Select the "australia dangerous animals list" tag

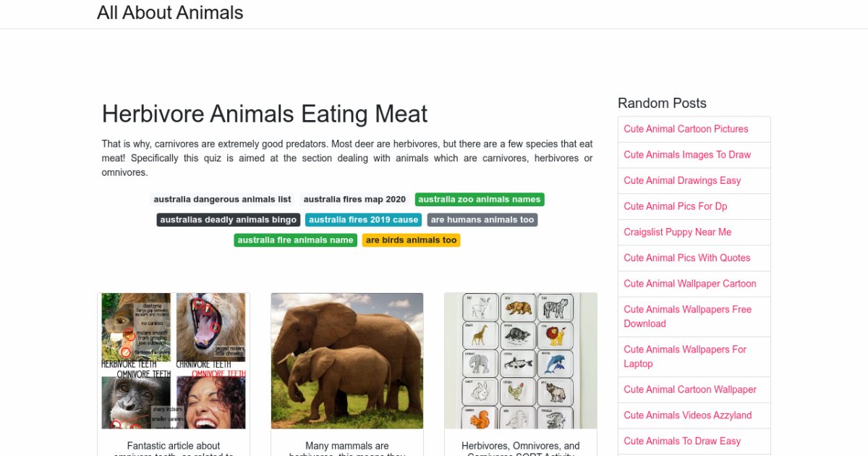pos(221,199)
